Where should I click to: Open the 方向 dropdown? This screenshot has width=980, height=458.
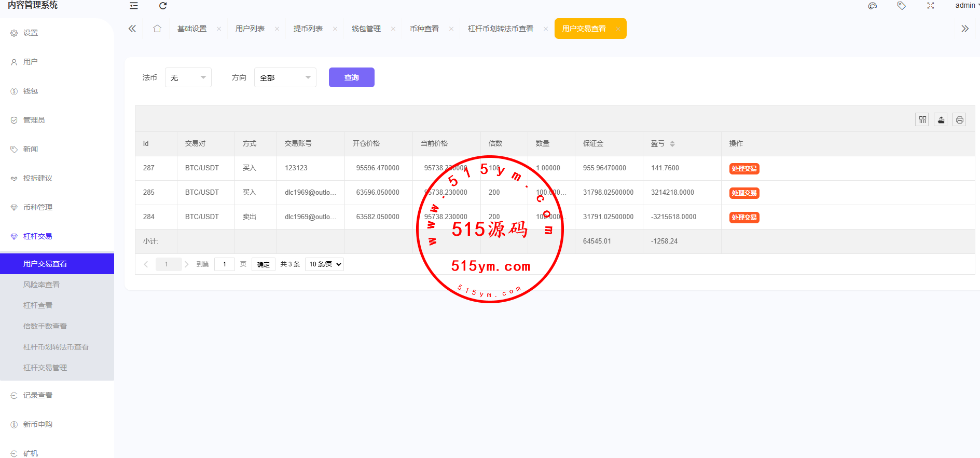pos(285,77)
